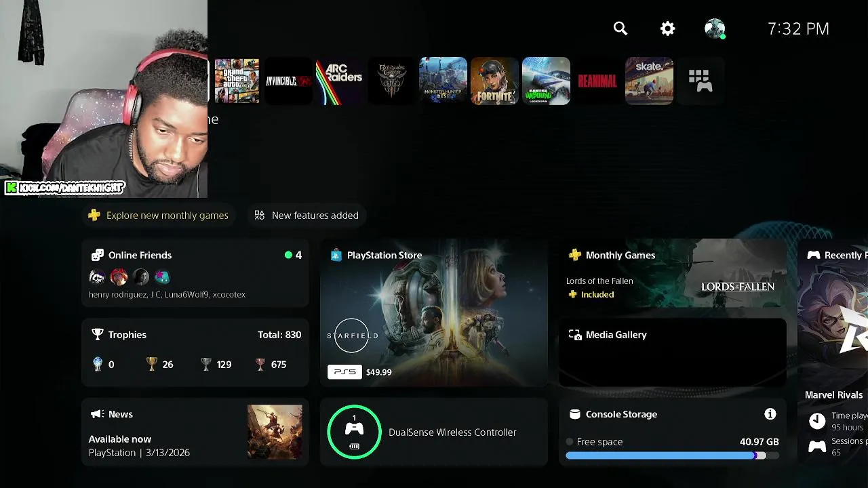This screenshot has width=868, height=488.
Task: Open DualSense Wireless Controller card
Action: (x=434, y=432)
